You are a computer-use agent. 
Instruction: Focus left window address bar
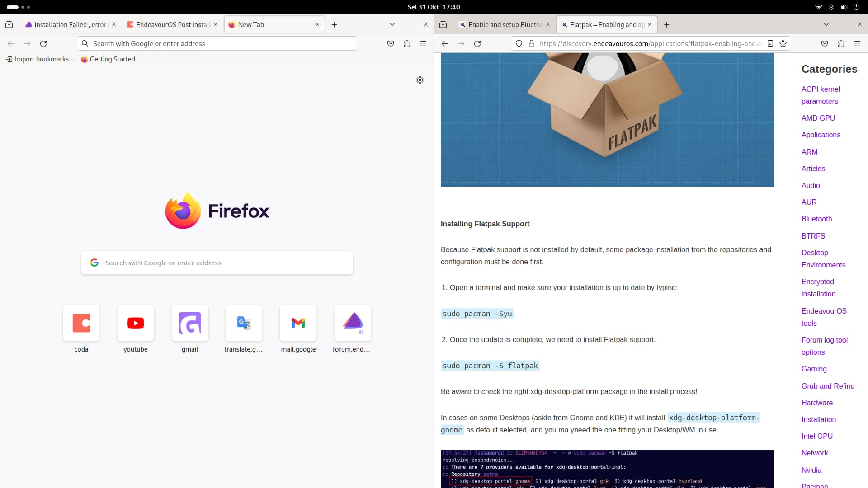[217, 43]
